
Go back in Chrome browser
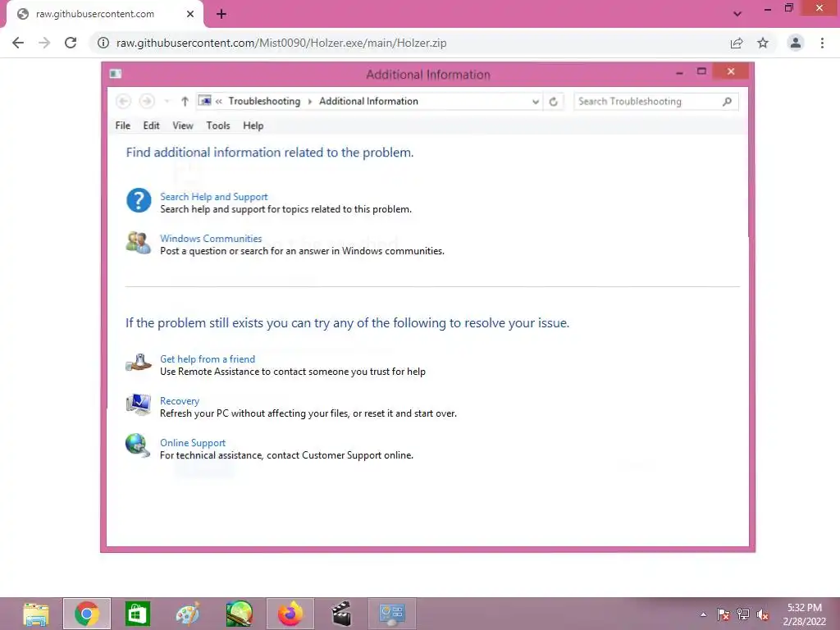18,43
